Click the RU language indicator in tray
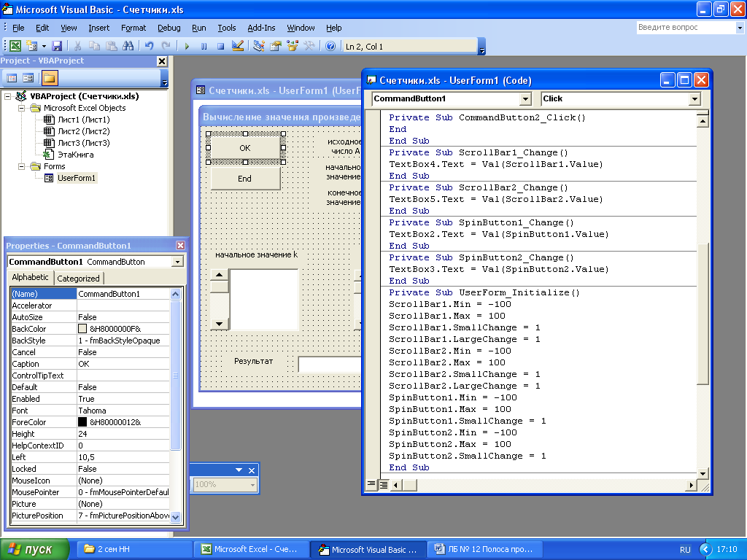Image resolution: width=747 pixels, height=560 pixels. click(x=685, y=550)
